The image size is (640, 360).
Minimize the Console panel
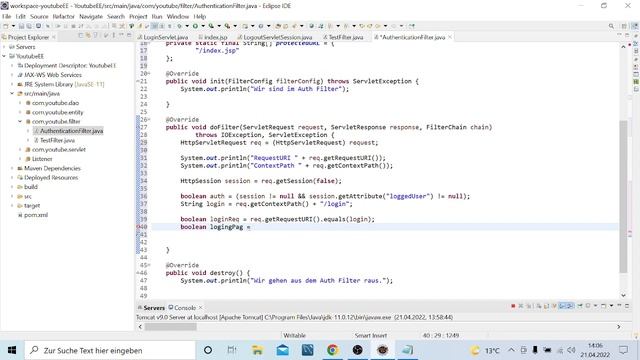(x=619, y=305)
